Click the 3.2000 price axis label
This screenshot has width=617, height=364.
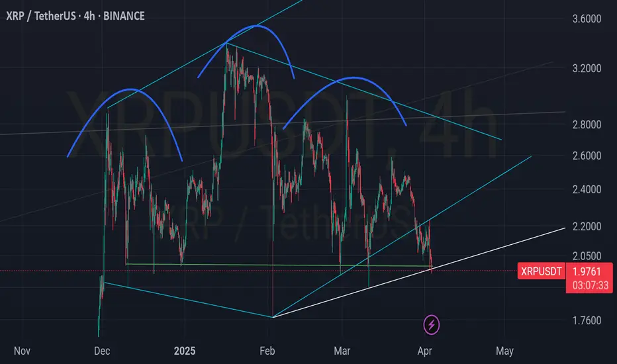587,68
